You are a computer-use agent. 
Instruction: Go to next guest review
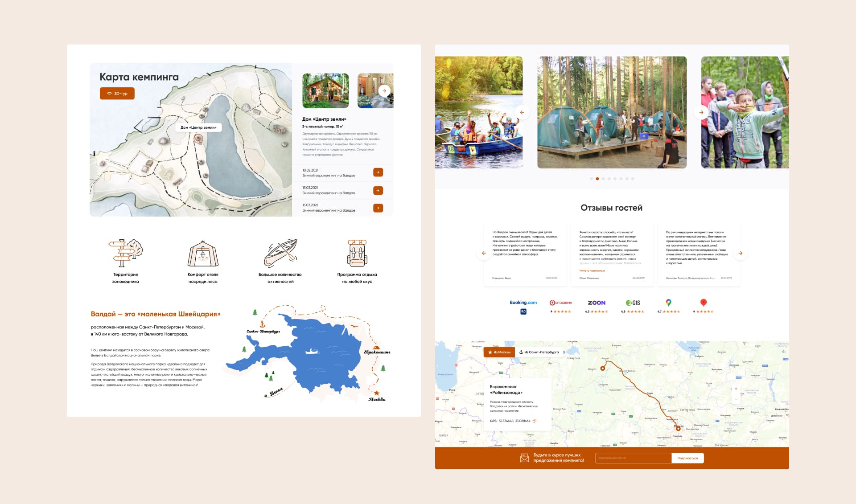pyautogui.click(x=740, y=253)
